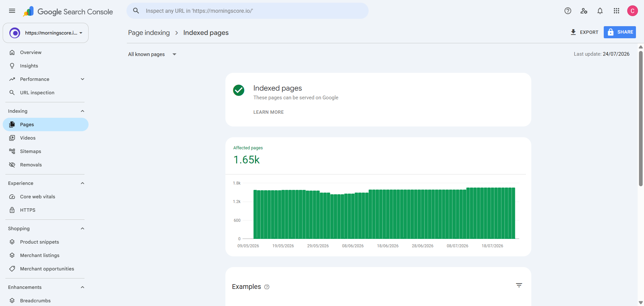The width and height of the screenshot is (644, 306).
Task: Click the Affected pages 1.65k value
Action: 247,160
